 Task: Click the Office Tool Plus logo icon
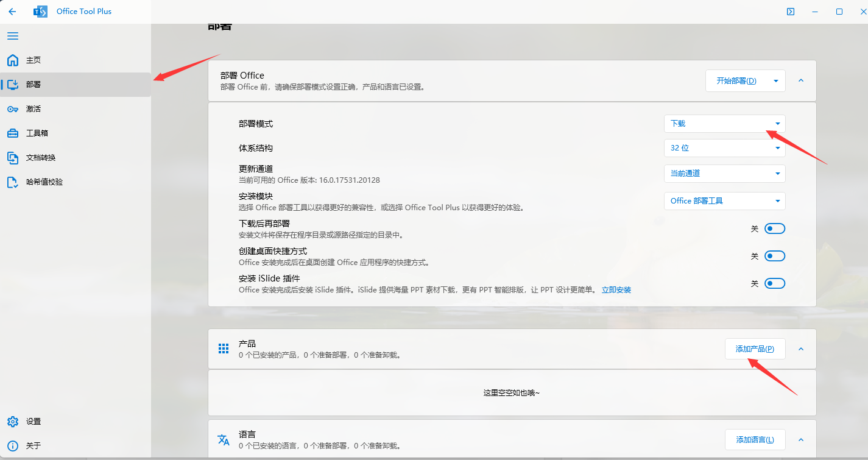[40, 11]
